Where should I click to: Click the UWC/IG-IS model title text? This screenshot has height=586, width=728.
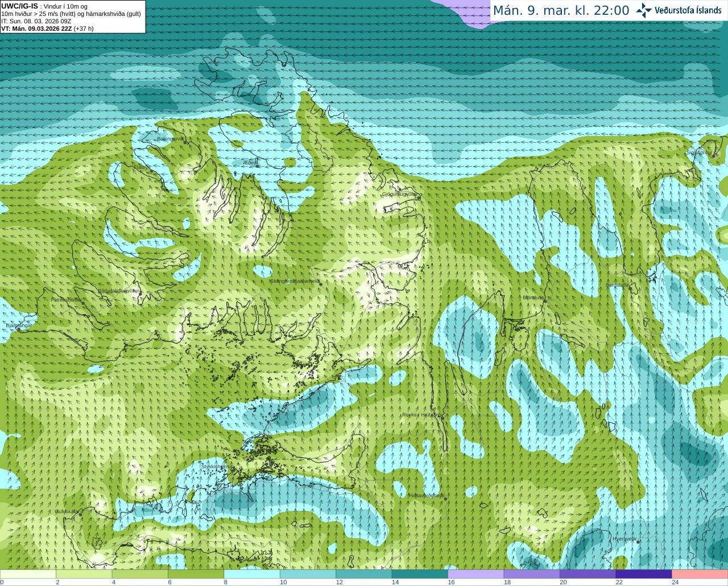pos(19,6)
